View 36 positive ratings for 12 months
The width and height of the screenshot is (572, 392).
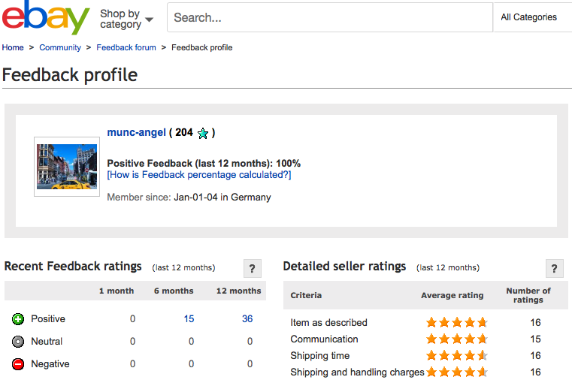247,319
